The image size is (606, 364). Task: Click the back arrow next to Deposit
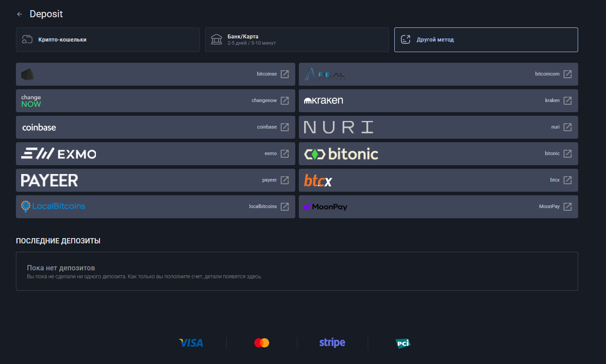19,14
